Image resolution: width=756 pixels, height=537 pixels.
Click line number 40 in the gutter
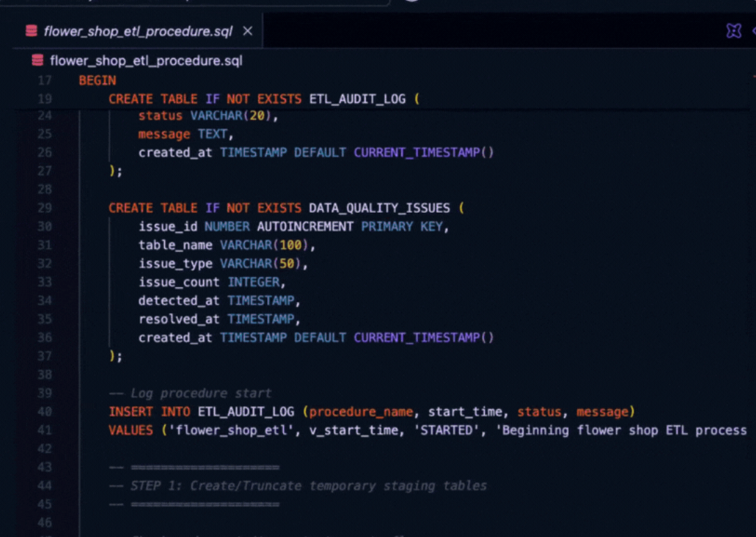45,412
